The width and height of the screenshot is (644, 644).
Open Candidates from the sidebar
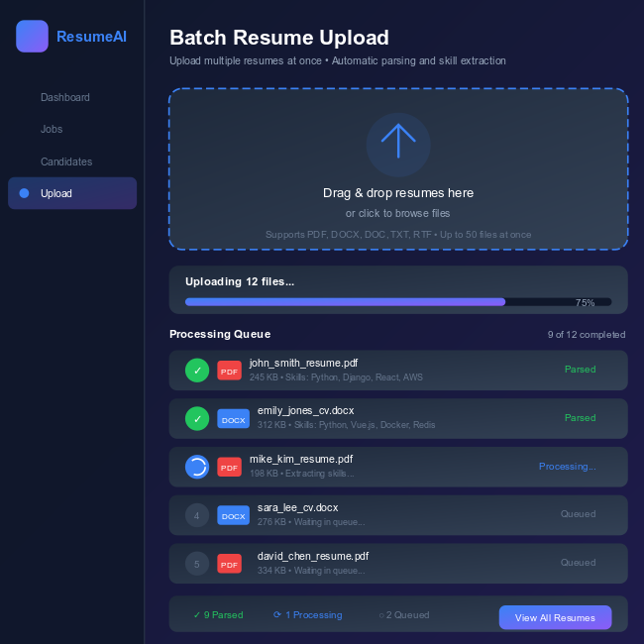pos(66,161)
